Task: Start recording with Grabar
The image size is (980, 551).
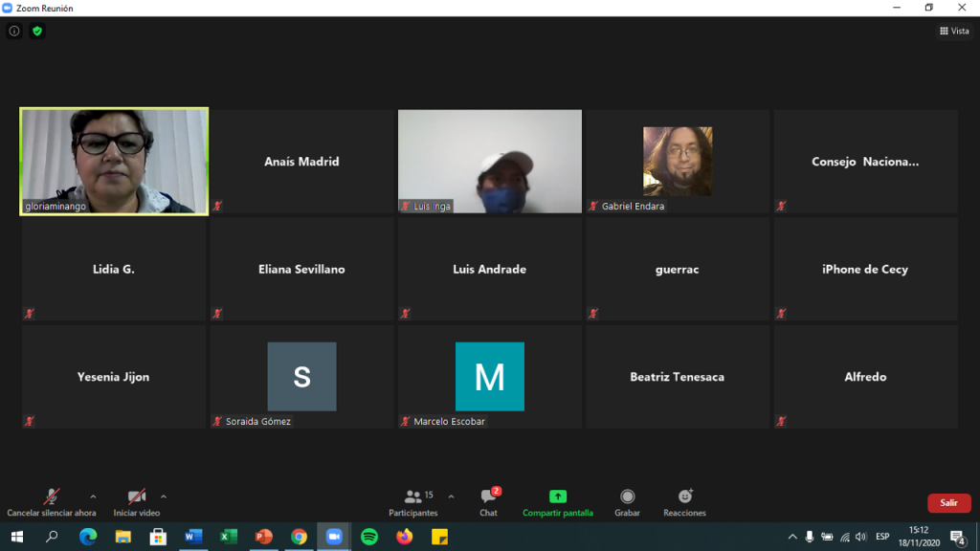Action: (x=627, y=501)
